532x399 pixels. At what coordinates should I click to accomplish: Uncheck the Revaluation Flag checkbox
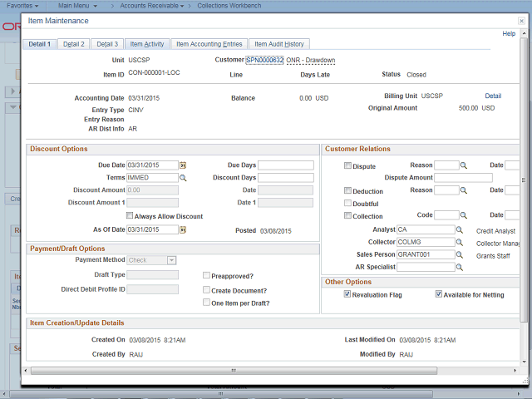tap(347, 295)
